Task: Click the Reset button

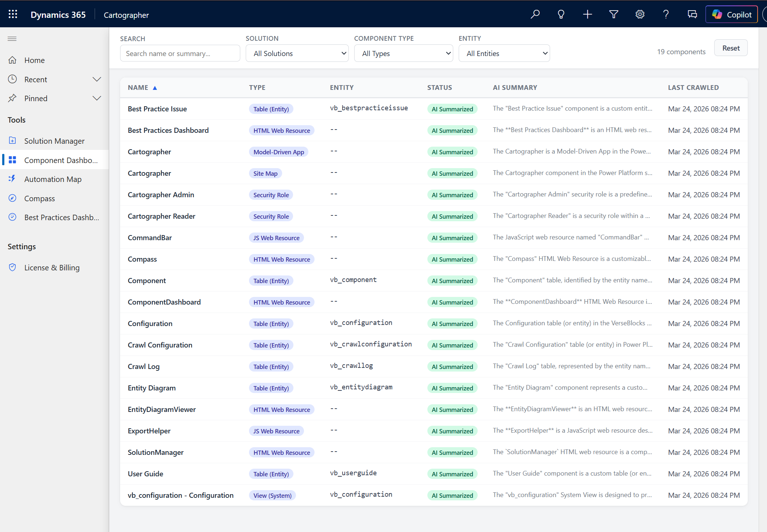Action: (731, 48)
